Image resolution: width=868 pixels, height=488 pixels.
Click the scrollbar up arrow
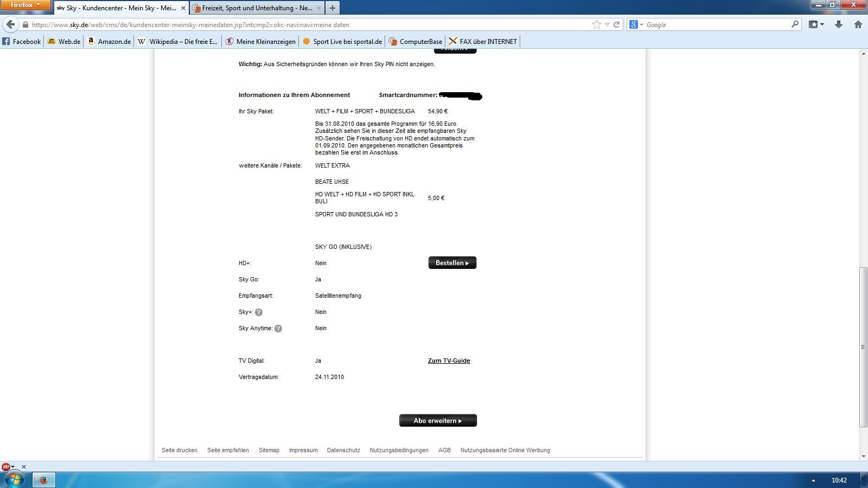pos(863,53)
